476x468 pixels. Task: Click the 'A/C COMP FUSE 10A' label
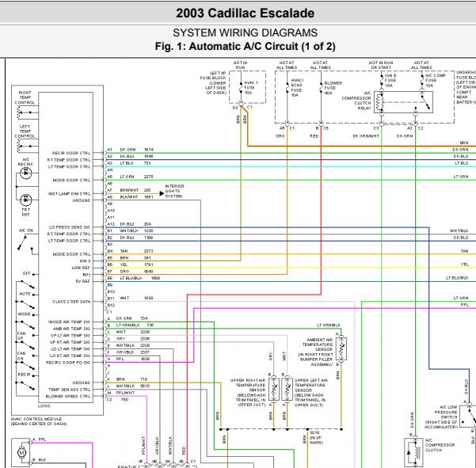click(435, 81)
